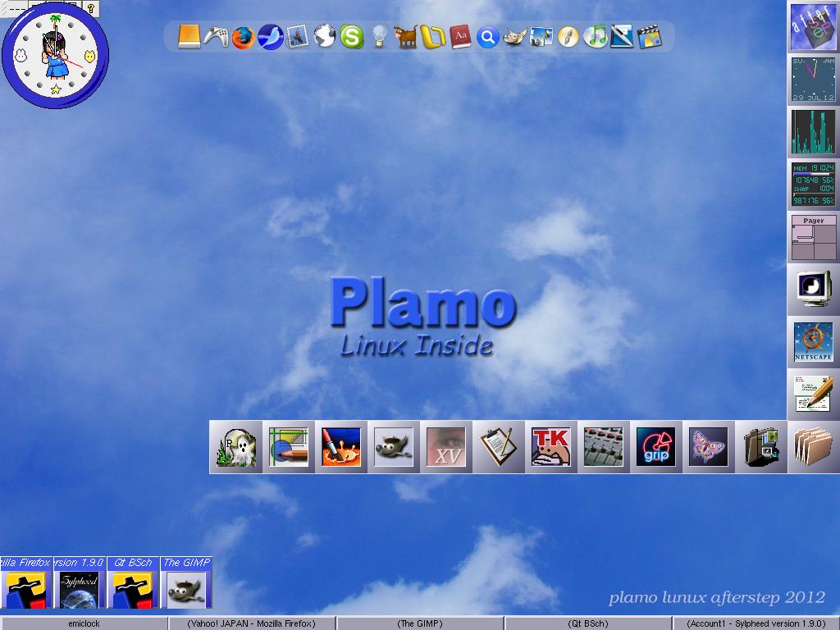840x630 pixels.
Task: Open the movie clapperboard video application
Action: click(x=650, y=37)
